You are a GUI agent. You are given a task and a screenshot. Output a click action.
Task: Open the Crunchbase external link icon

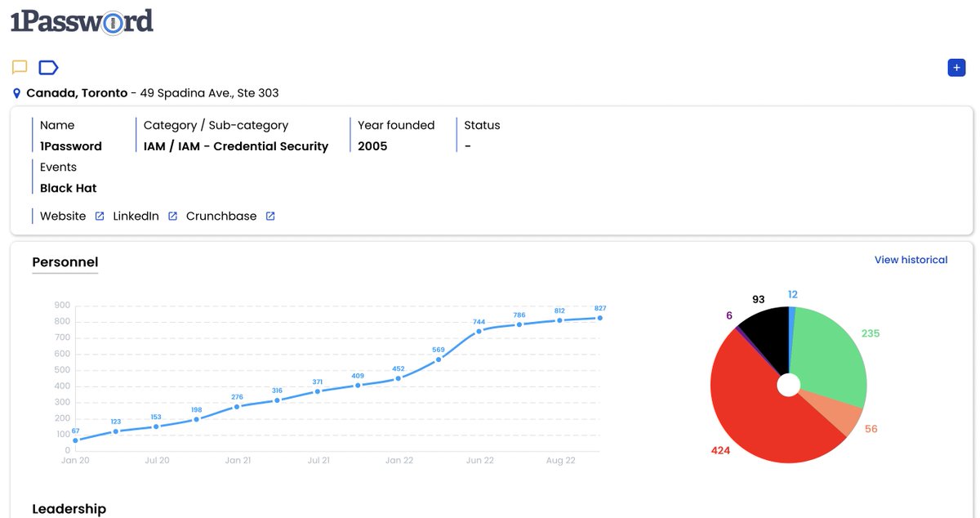click(x=270, y=217)
